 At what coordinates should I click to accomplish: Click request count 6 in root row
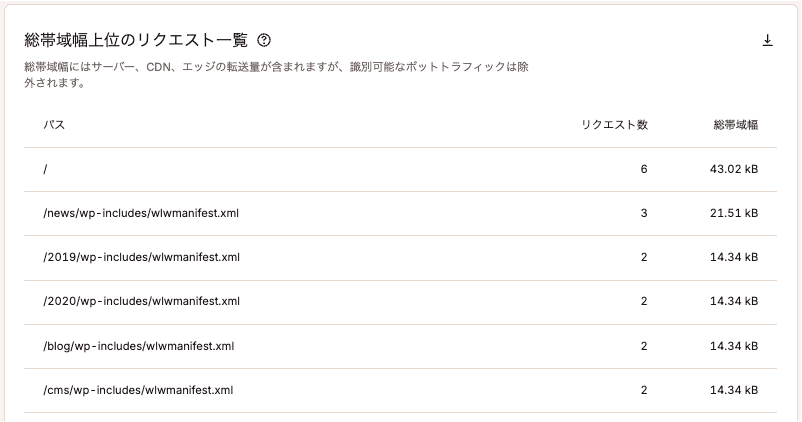tap(644, 169)
